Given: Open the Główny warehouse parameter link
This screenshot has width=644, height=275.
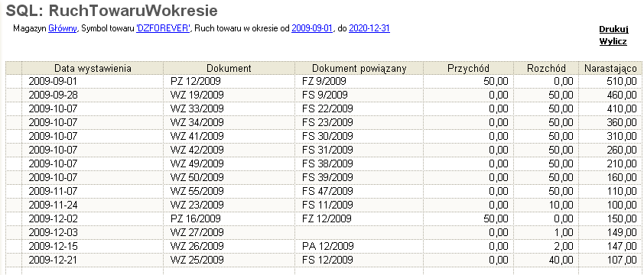Looking at the screenshot, I should tap(63, 29).
